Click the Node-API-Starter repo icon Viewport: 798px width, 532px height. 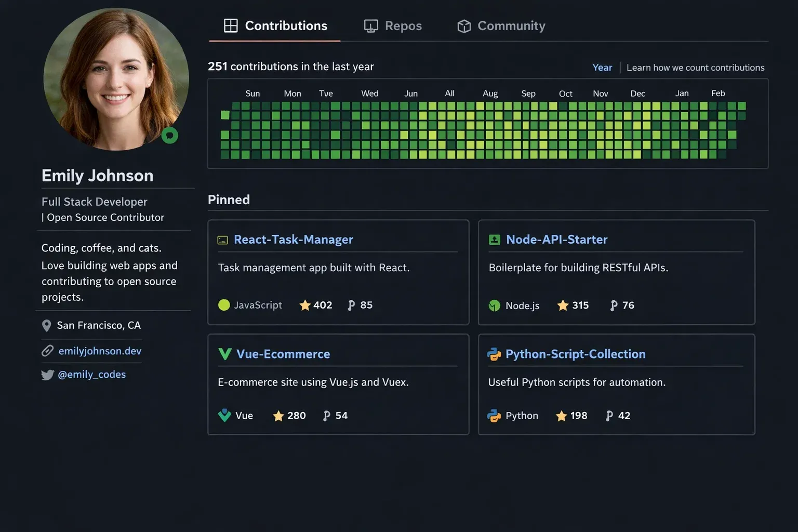pos(494,240)
